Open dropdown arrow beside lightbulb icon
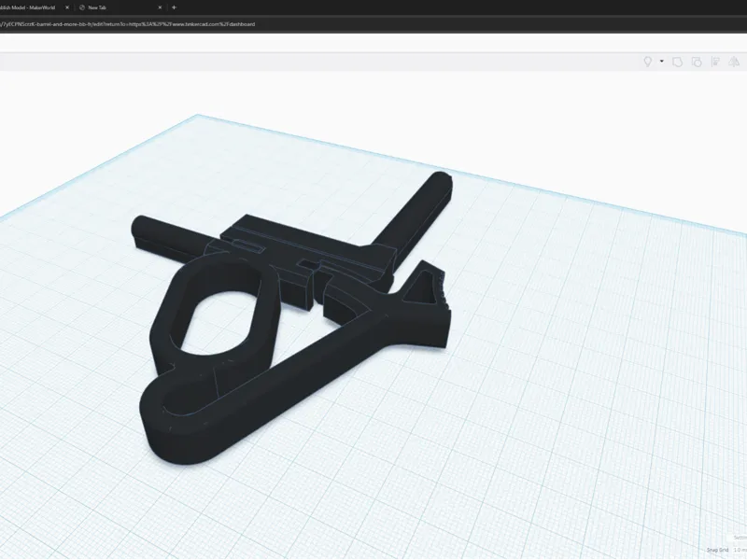 coord(662,62)
